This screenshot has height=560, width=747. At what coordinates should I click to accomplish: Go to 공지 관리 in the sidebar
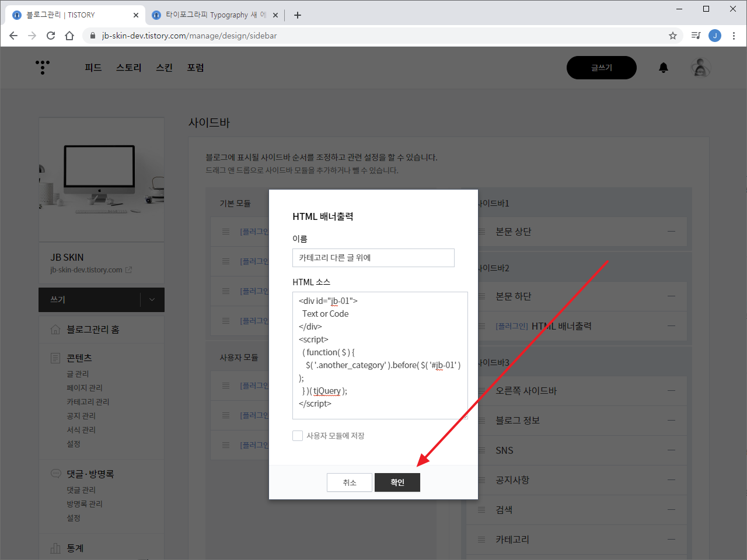(81, 416)
